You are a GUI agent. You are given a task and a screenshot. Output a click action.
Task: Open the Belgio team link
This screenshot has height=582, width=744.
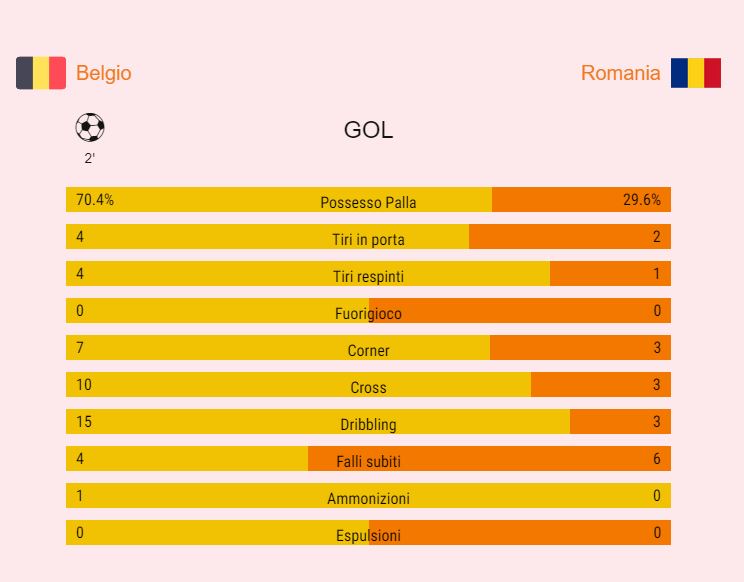[103, 73]
